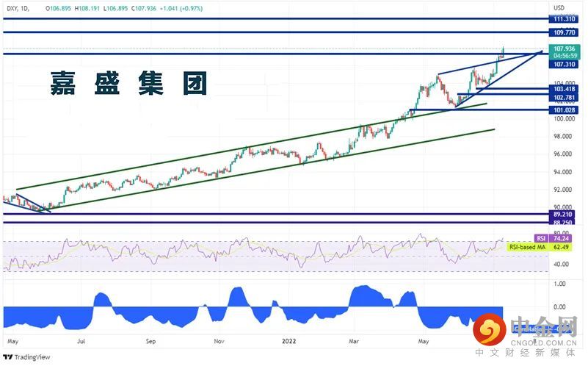Select the 111.310 price level label
This screenshot has width=588, height=366.
point(564,19)
